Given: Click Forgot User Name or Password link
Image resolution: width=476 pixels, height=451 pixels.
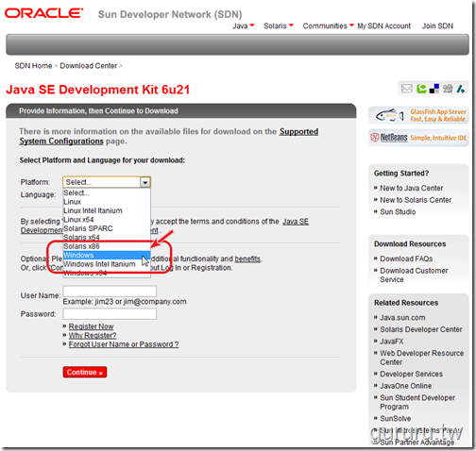Looking at the screenshot, I should coord(124,344).
